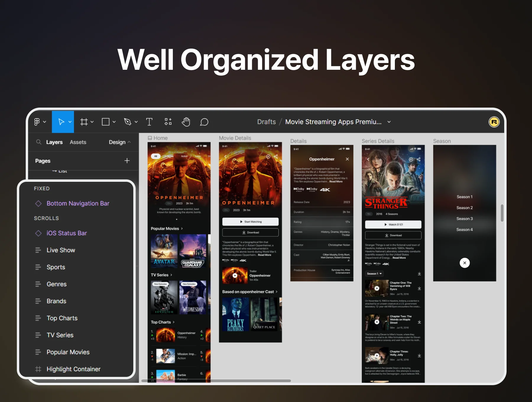Viewport: 532px width, 402px height.
Task: Open the Avatar movie poster thumbnail
Action: click(164, 251)
